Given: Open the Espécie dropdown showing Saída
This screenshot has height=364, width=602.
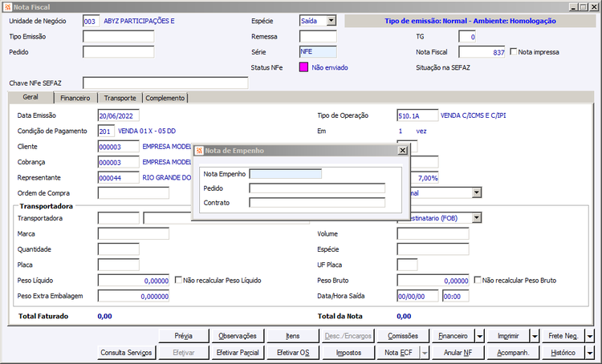Looking at the screenshot, I should point(331,21).
